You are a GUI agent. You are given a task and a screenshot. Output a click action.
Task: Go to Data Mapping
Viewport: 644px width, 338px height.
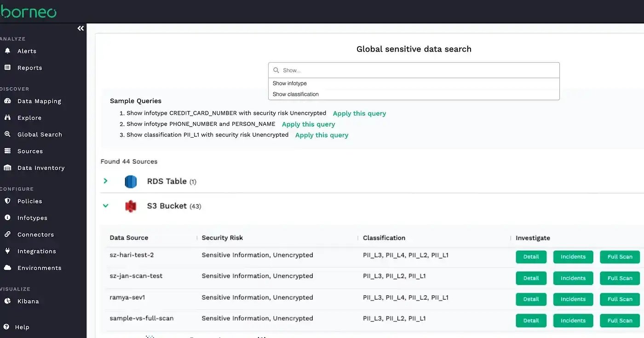click(x=39, y=101)
